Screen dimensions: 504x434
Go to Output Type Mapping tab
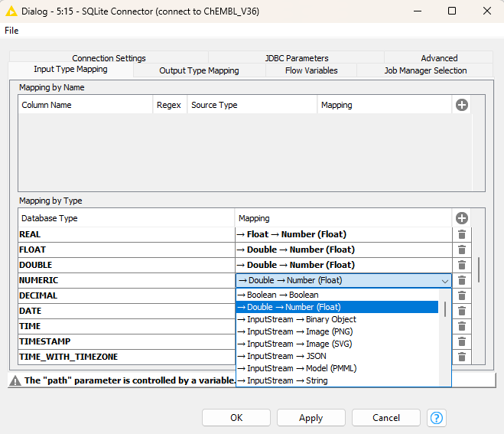[x=199, y=70]
